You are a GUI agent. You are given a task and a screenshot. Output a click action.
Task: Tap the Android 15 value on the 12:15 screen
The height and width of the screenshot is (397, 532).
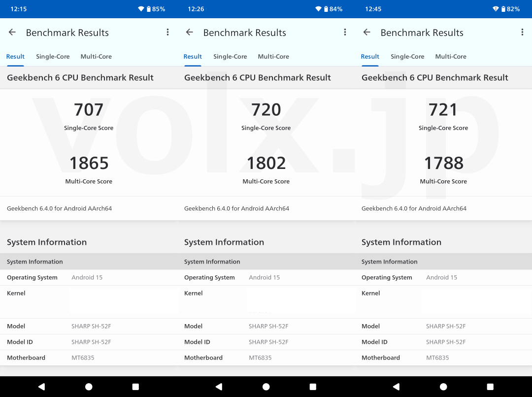87,277
